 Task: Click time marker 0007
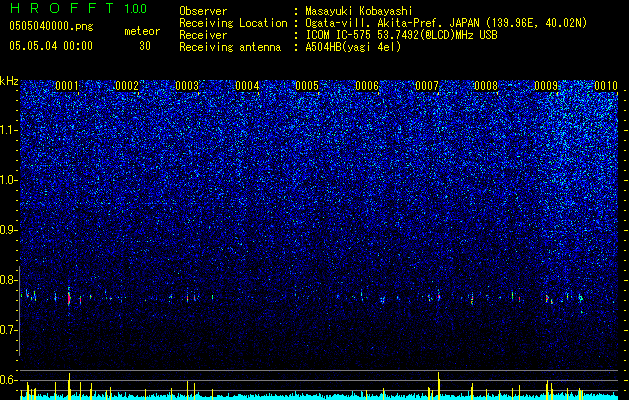click(x=427, y=86)
